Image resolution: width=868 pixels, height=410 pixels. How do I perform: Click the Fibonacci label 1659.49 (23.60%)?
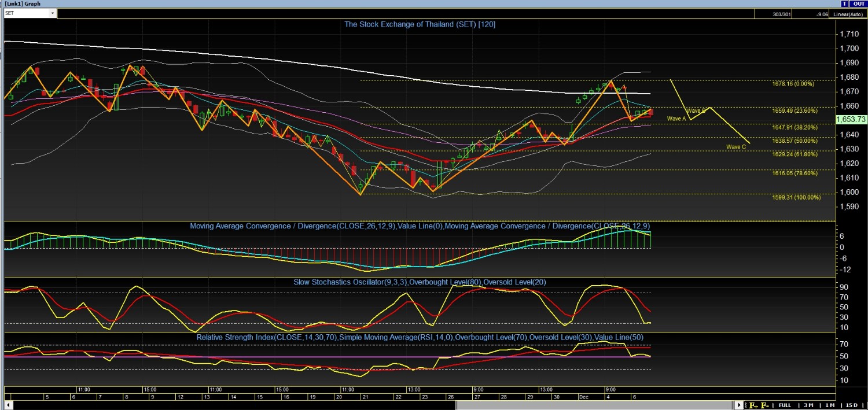pos(795,110)
